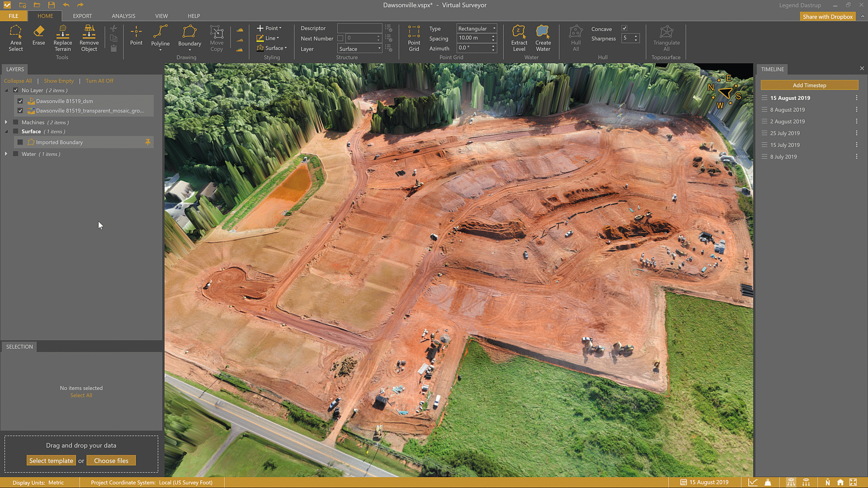Uncheck the Dawsonville 81519_dsm layer checkbox
Viewport: 868px width, 488px height.
pos(20,101)
